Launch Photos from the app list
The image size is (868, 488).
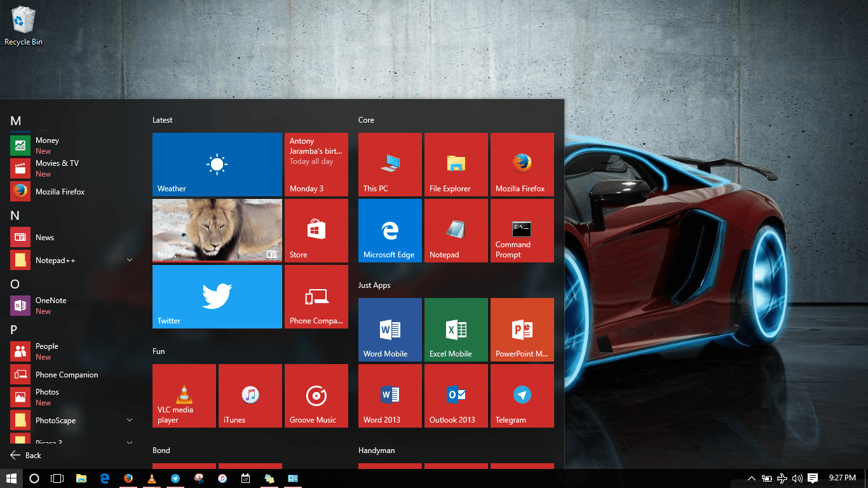73,397
